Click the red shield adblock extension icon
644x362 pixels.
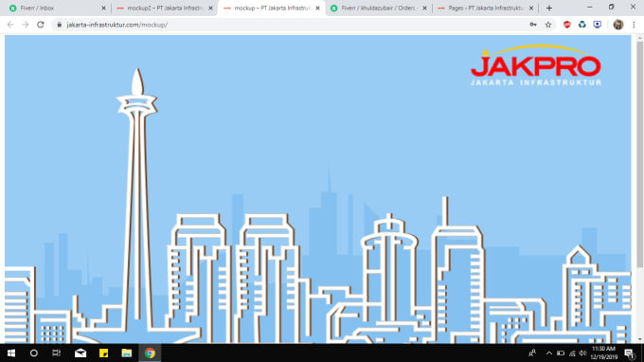pos(566,25)
